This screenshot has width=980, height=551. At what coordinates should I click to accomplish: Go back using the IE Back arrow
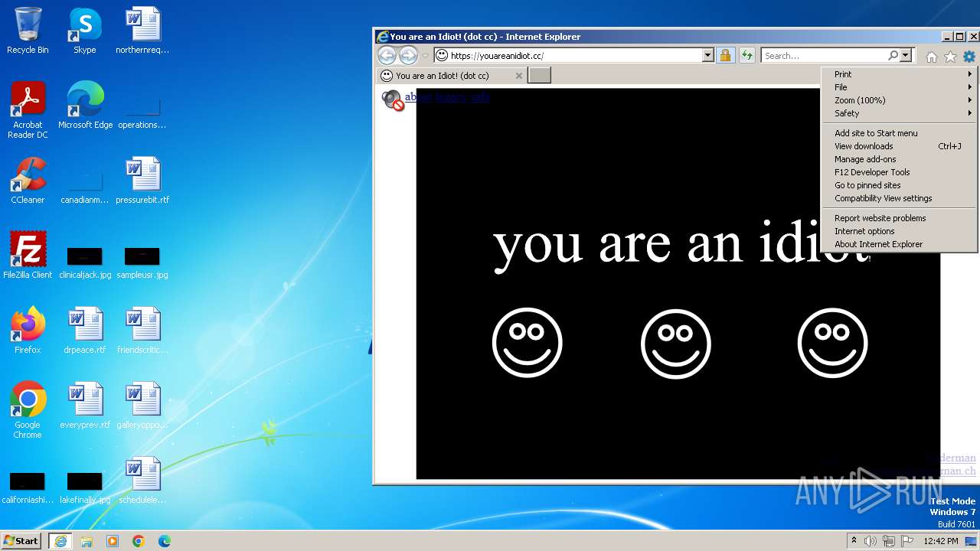tap(387, 55)
